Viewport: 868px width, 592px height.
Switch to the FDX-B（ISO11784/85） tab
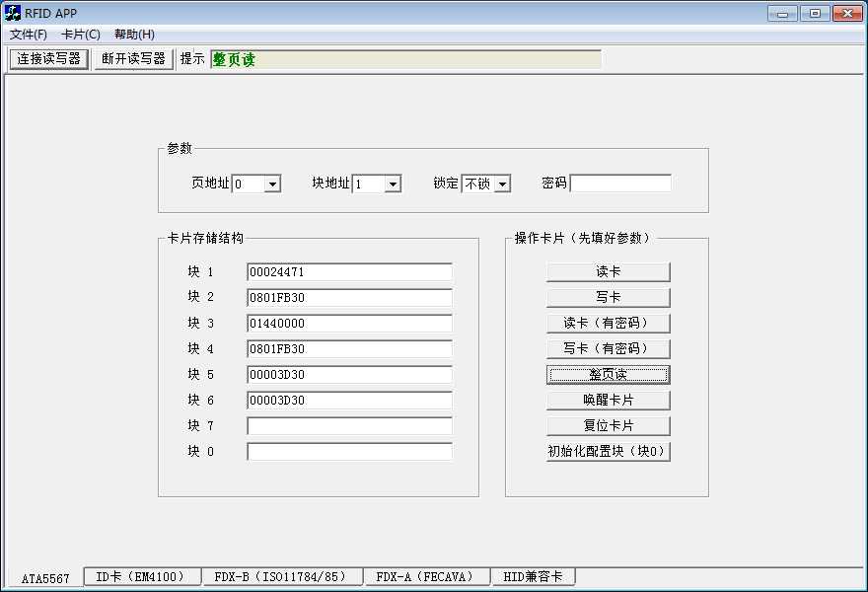(282, 576)
